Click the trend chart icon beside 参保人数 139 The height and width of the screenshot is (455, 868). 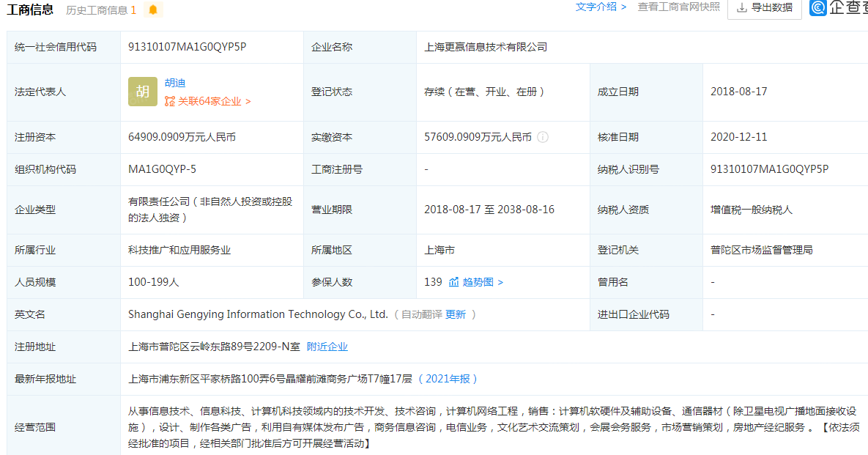455,282
